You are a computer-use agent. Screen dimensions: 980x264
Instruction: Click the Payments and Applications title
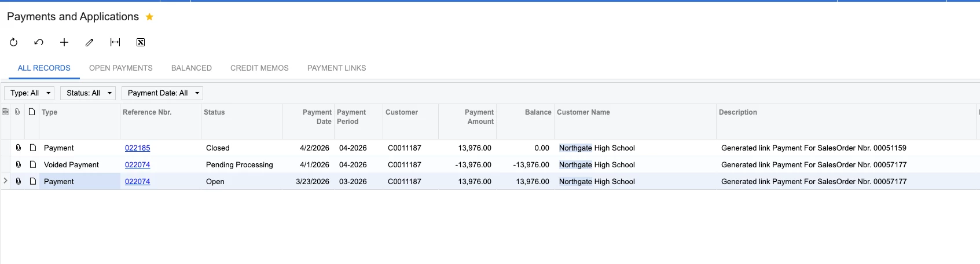[73, 17]
